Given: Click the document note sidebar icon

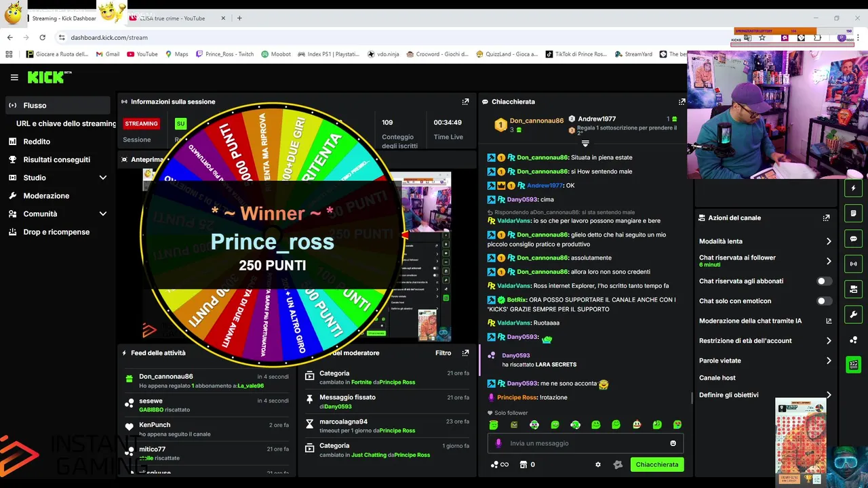Looking at the screenshot, I should 853,213.
